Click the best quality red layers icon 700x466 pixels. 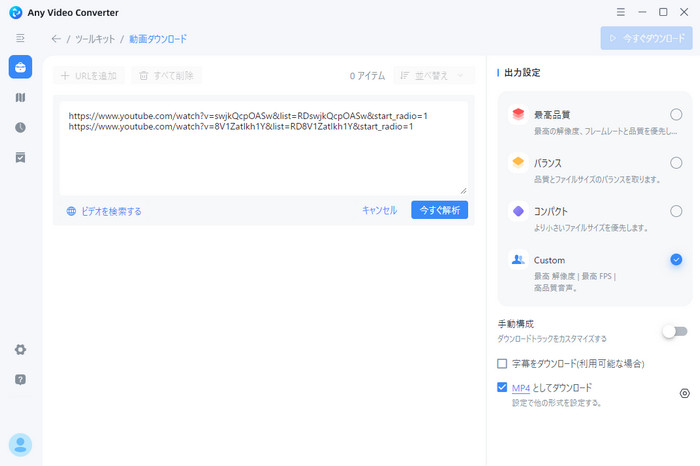pos(518,114)
